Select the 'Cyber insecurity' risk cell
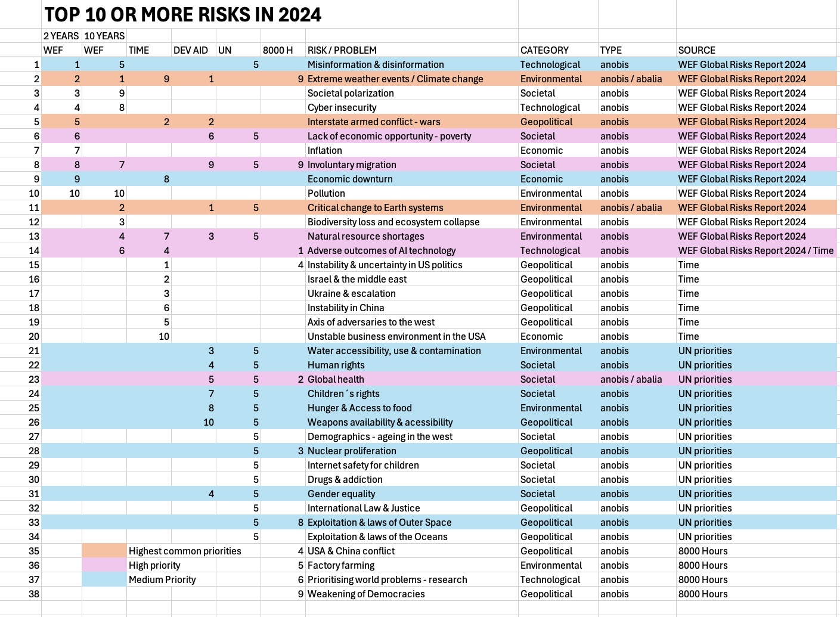This screenshot has width=840, height=617. tap(342, 107)
